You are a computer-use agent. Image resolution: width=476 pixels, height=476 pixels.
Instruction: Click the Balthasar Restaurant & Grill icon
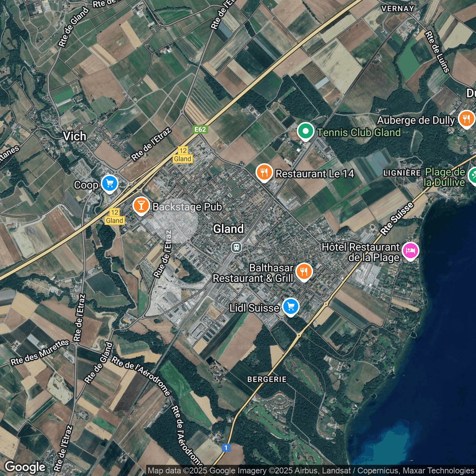click(x=304, y=271)
